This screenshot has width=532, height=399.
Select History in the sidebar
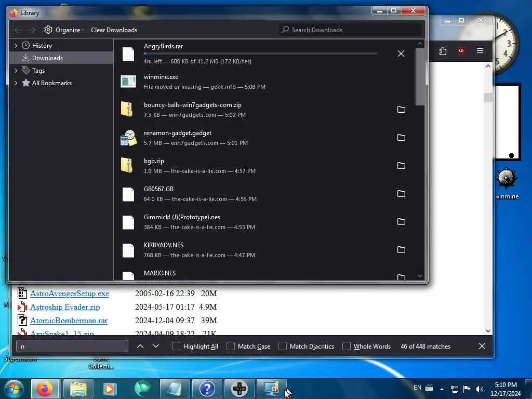42,46
